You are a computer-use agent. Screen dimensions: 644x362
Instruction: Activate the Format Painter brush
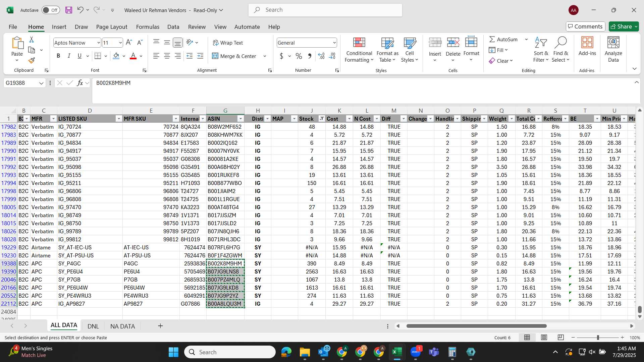(32, 60)
